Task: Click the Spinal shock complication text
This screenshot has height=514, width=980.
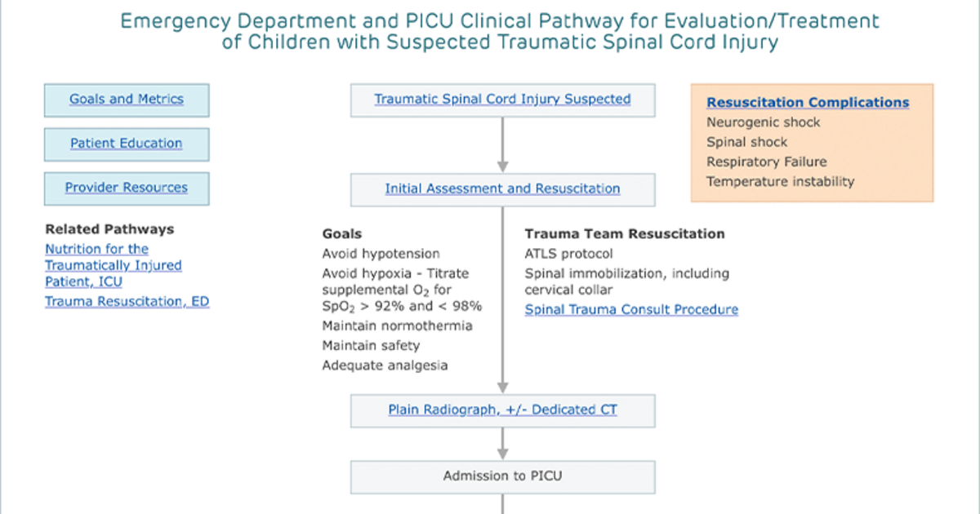Action: point(747,142)
